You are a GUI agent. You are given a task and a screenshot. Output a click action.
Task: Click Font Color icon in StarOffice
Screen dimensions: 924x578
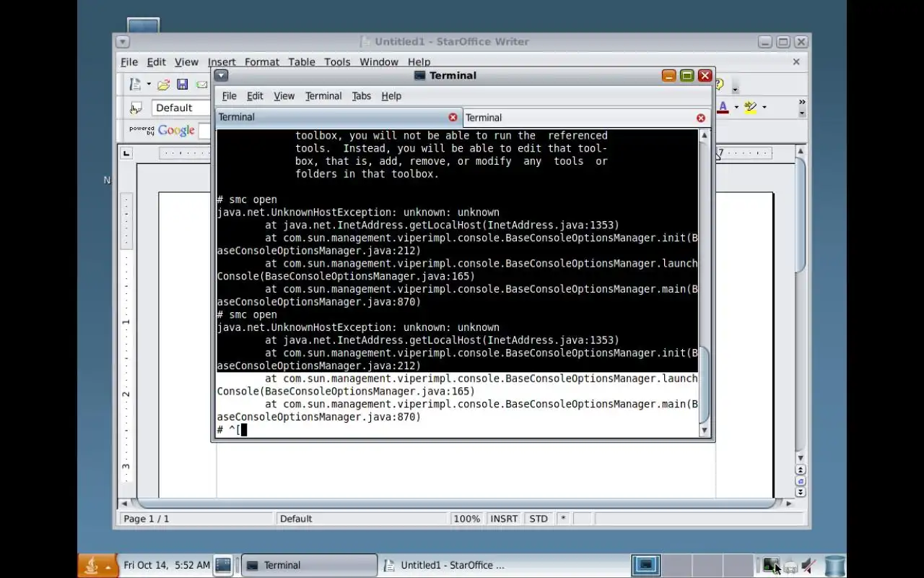(723, 108)
